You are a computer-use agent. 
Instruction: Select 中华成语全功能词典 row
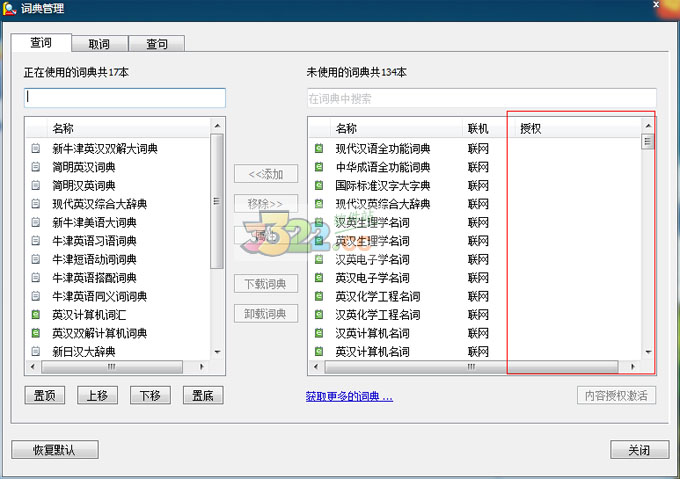tap(475, 167)
